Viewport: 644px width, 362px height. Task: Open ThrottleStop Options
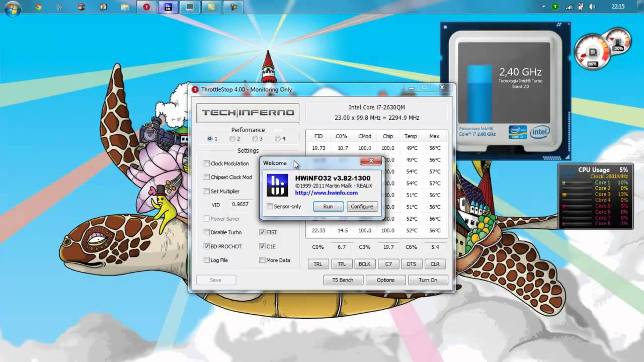(386, 280)
